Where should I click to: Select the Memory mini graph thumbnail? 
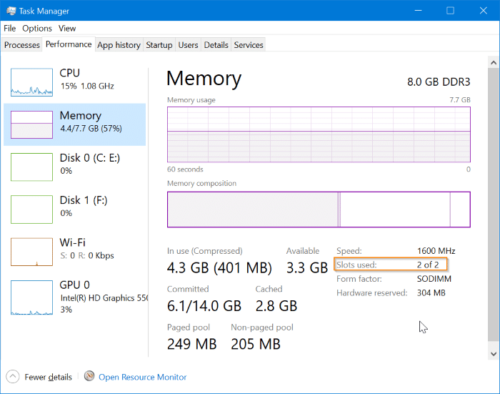(x=32, y=125)
